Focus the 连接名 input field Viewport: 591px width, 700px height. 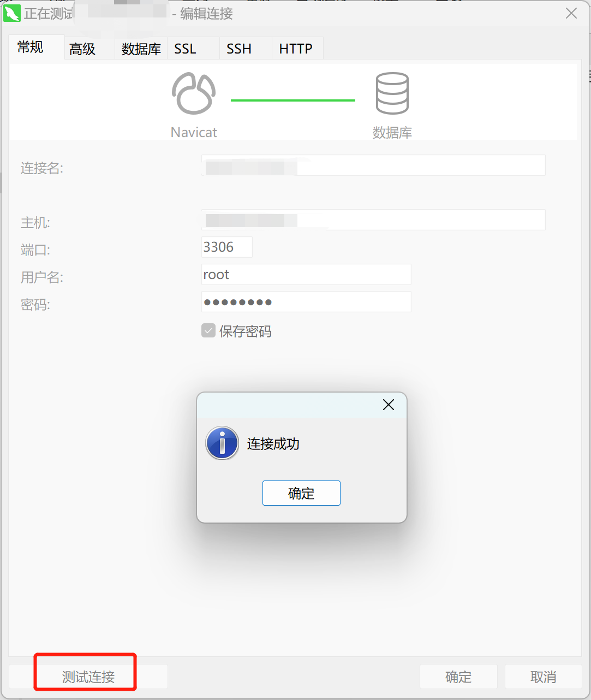point(373,165)
